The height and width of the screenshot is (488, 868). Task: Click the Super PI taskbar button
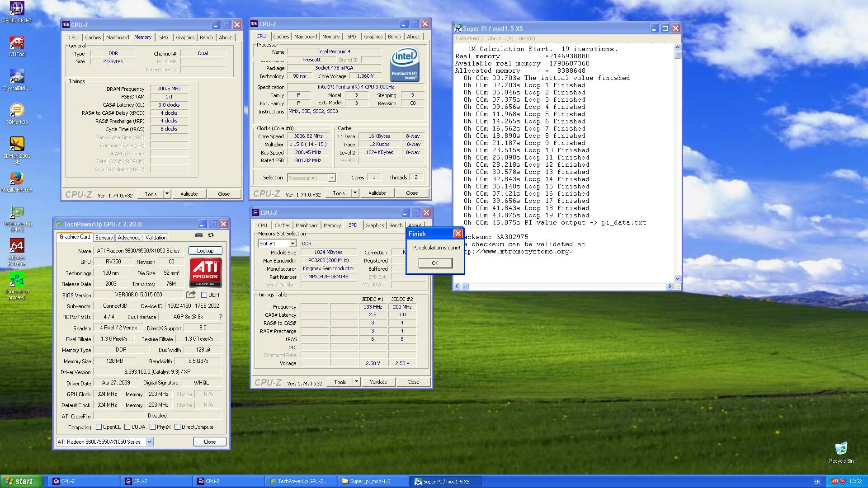[445, 481]
